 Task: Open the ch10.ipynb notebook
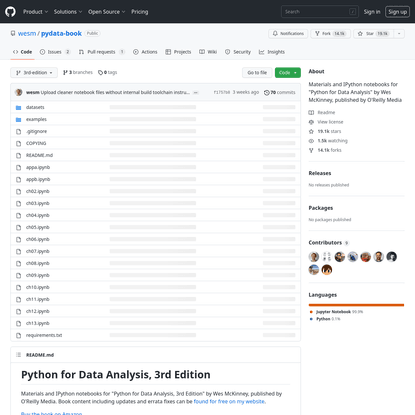pyautogui.click(x=38, y=287)
